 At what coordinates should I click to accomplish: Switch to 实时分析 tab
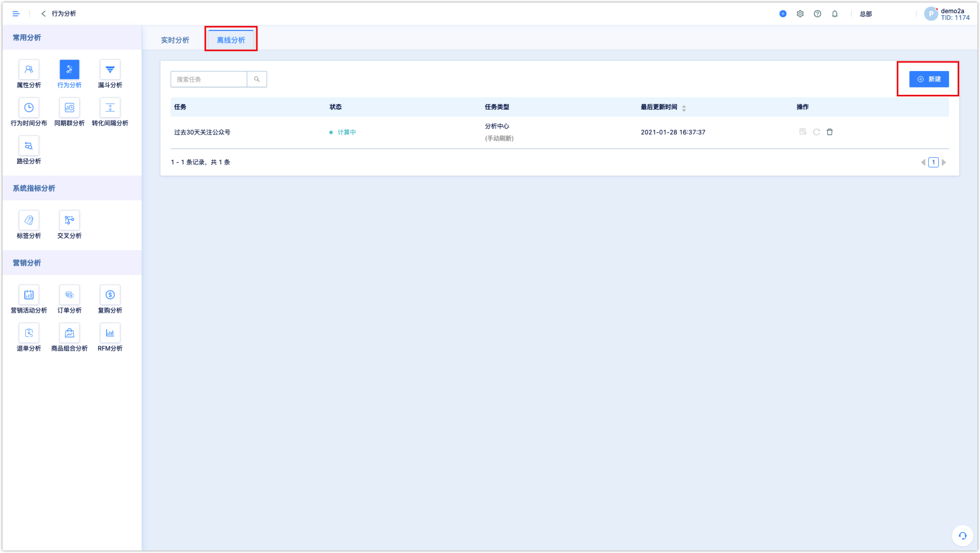[x=175, y=40]
